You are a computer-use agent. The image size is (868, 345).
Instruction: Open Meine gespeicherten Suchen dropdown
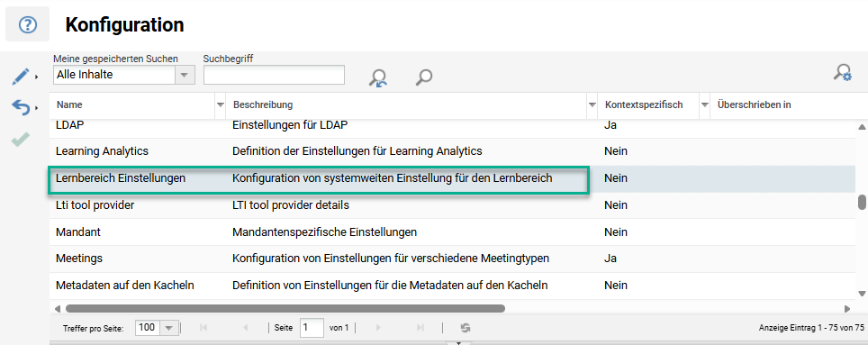click(185, 76)
